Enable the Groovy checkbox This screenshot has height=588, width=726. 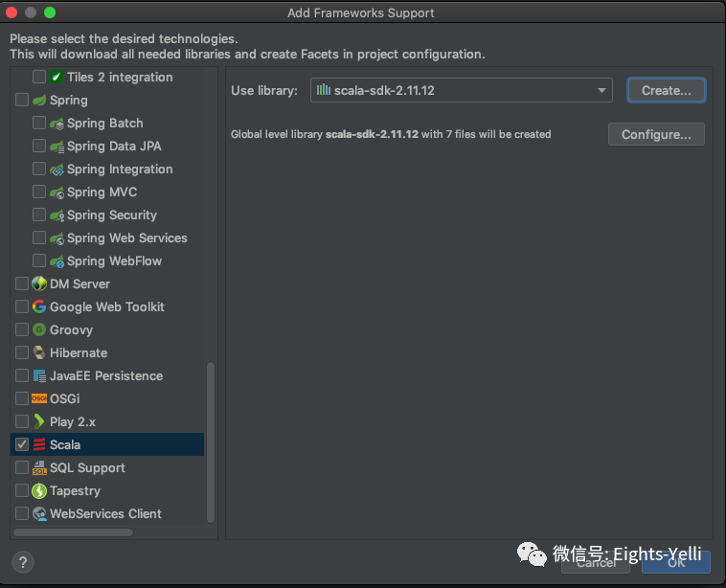click(x=22, y=329)
